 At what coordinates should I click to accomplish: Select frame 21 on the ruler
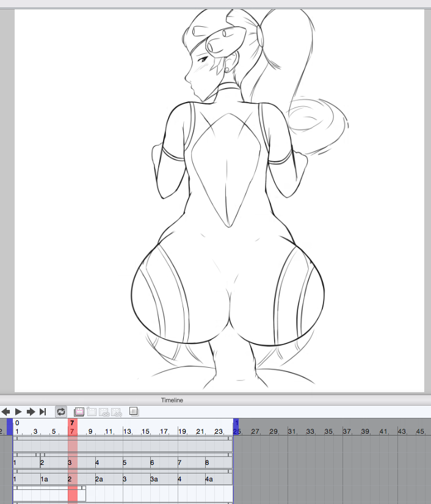point(200,431)
